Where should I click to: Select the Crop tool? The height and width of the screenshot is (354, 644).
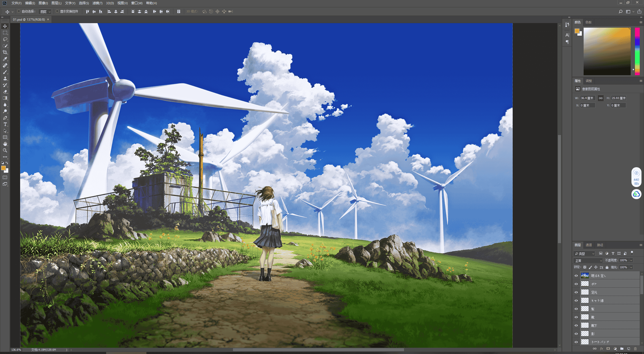[x=5, y=52]
